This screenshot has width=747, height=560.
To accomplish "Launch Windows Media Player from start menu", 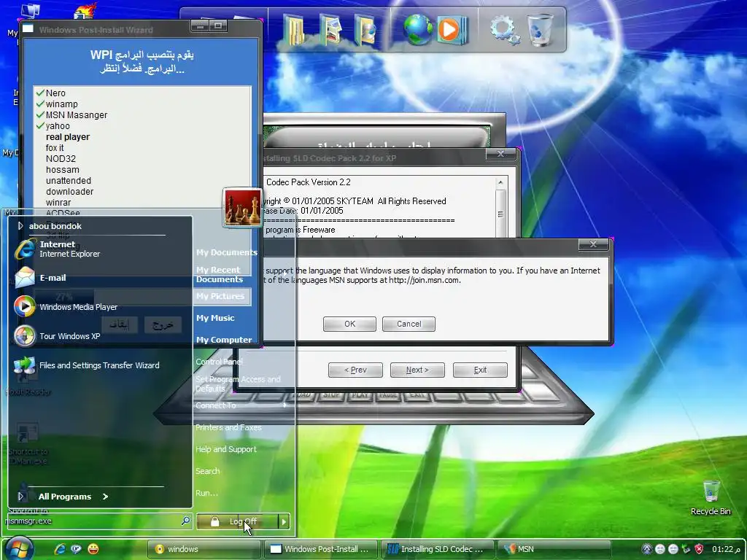I will [66, 307].
